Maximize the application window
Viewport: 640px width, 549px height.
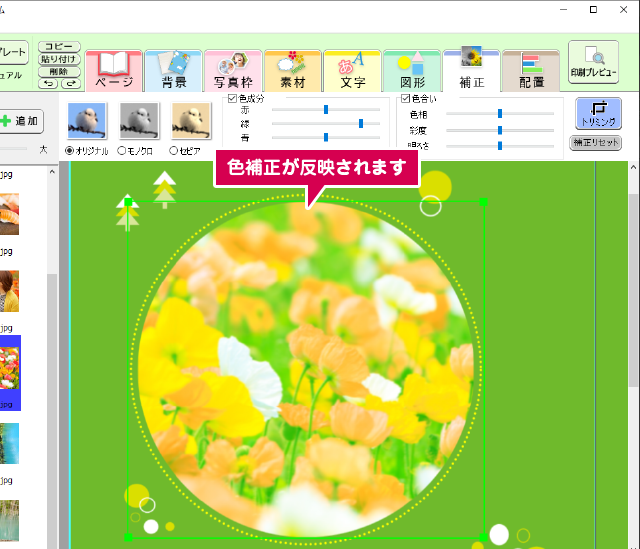click(593, 9)
